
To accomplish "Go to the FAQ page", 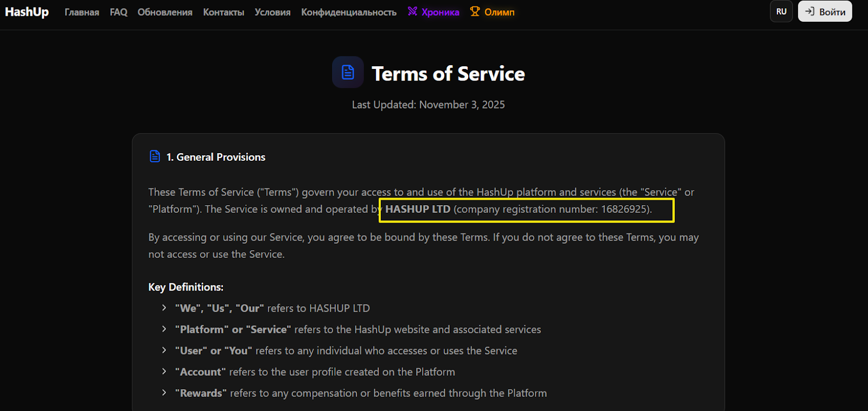I will tap(118, 12).
